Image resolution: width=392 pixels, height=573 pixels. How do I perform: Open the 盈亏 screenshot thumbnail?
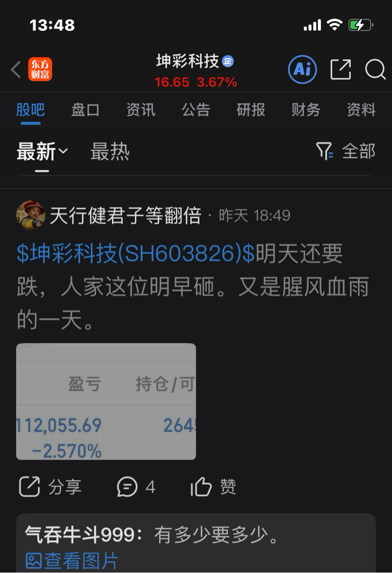tap(106, 401)
